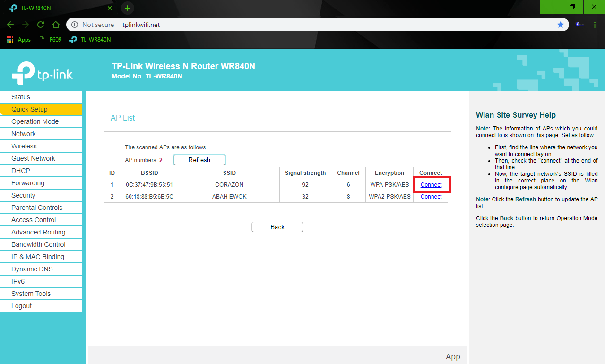Click the tp-link logo
Screen dimensions: 605x364
tap(42, 73)
